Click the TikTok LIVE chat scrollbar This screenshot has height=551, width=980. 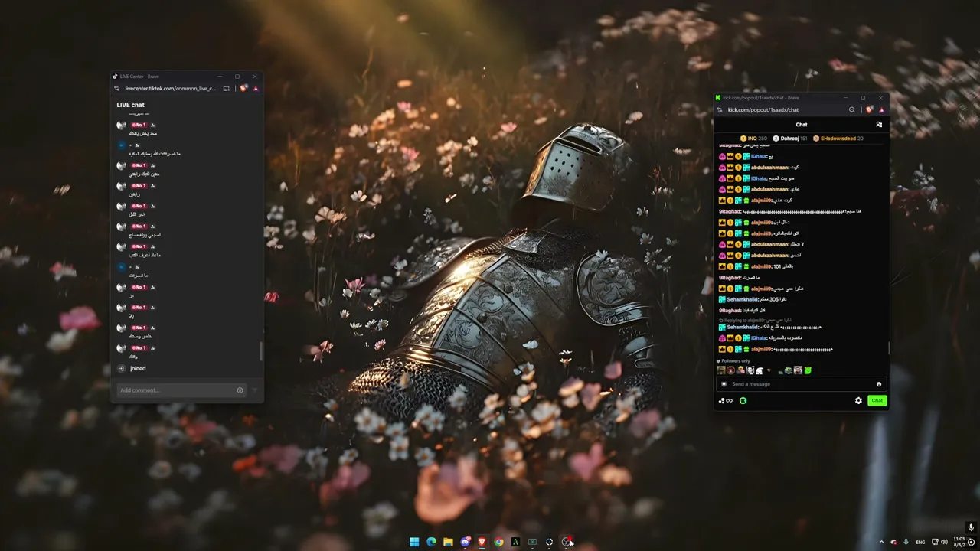[x=261, y=351]
